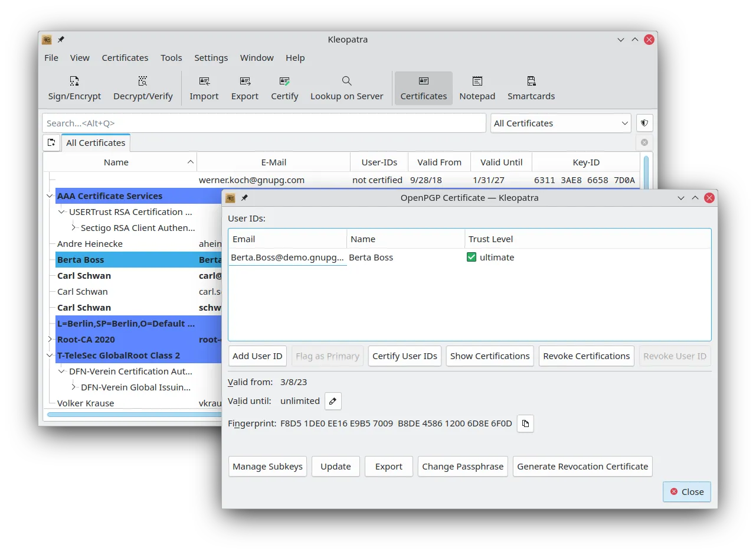
Task: Toggle the ultimate trust checkbox for Berta Boss
Action: 471,257
